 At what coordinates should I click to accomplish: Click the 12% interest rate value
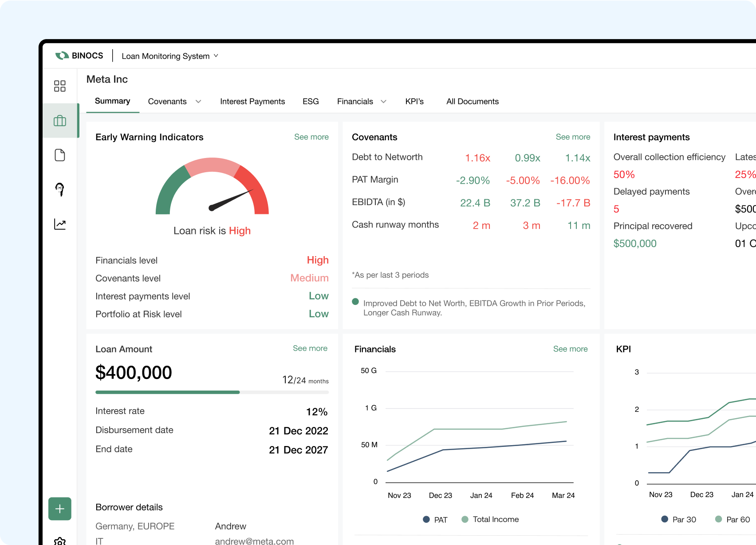point(317,412)
